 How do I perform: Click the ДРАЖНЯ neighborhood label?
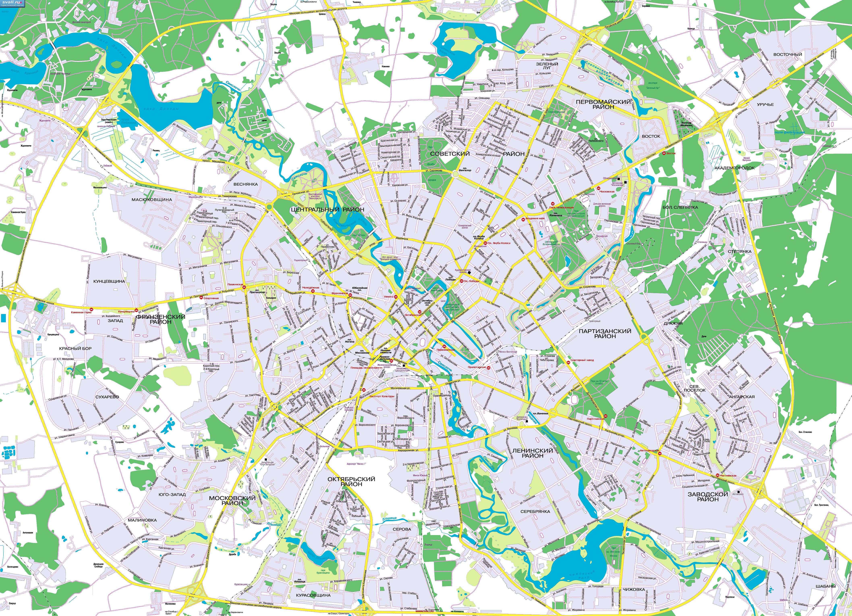click(x=673, y=323)
